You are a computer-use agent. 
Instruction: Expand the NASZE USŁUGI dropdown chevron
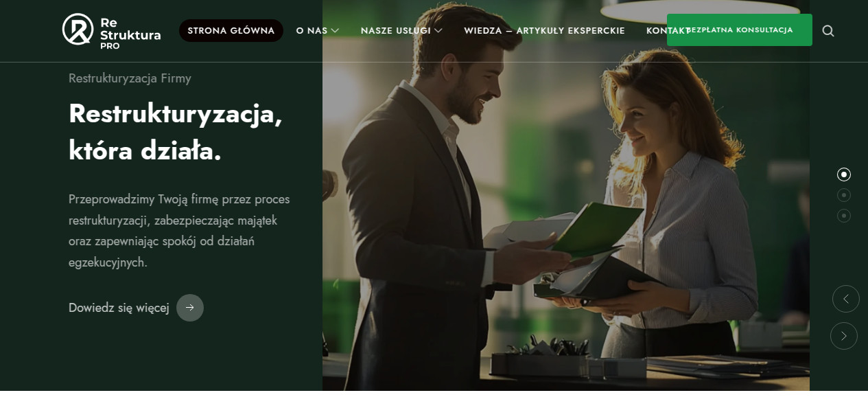438,31
